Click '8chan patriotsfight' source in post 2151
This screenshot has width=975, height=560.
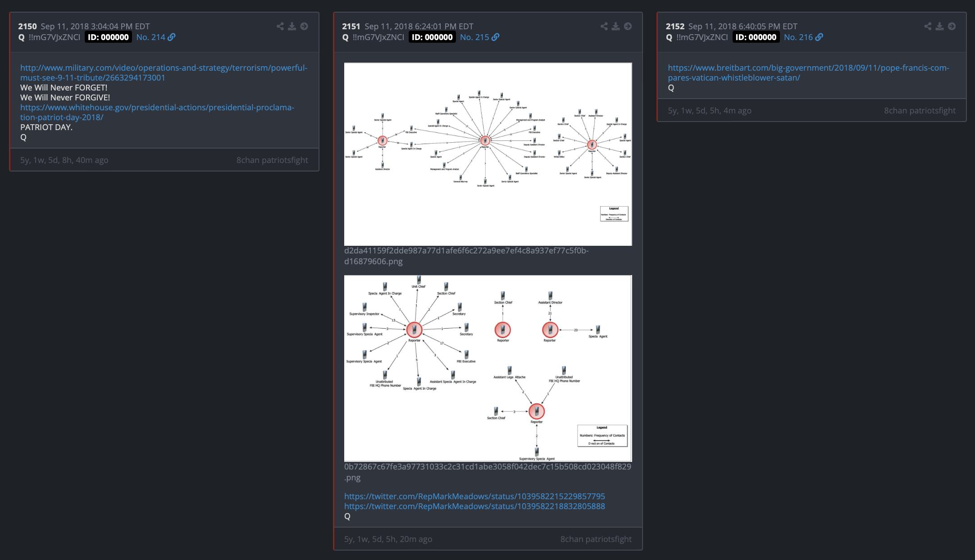[596, 539]
